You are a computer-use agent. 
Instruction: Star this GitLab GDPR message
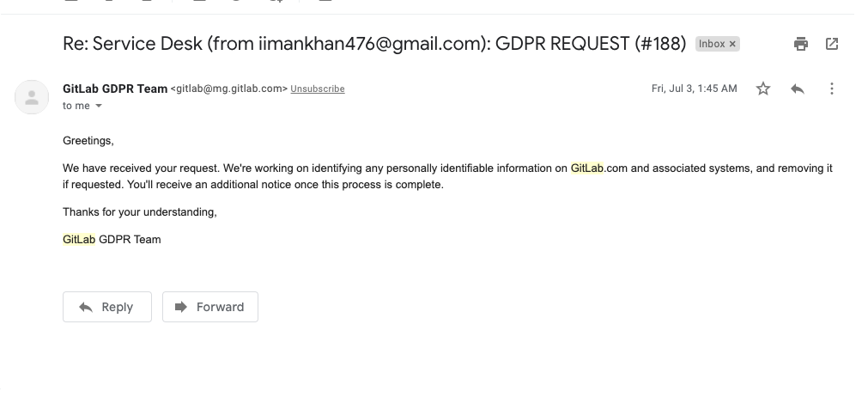(763, 89)
